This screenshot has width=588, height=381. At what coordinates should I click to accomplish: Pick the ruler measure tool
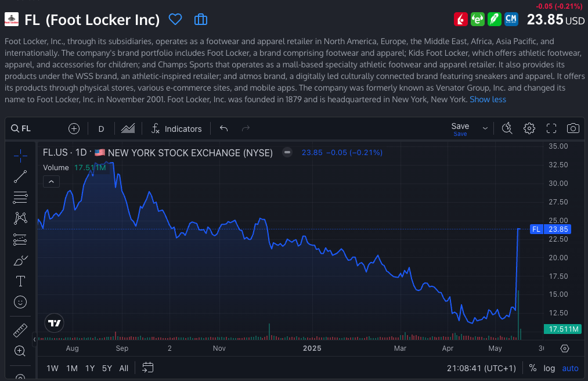[x=20, y=330]
